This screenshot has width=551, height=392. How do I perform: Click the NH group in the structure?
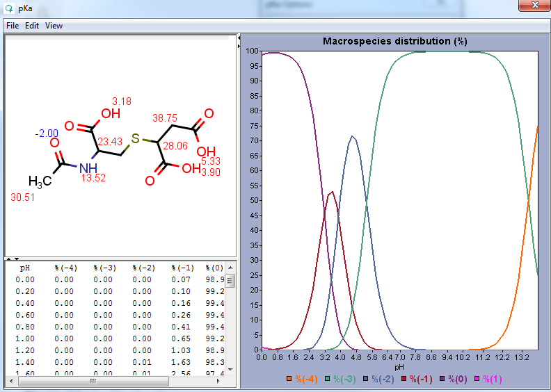point(88,168)
